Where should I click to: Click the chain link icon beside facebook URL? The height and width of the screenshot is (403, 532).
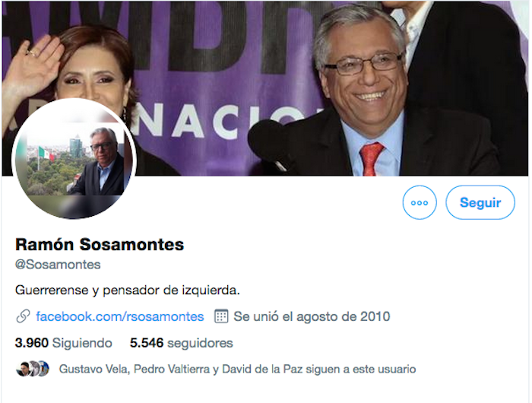(23, 316)
